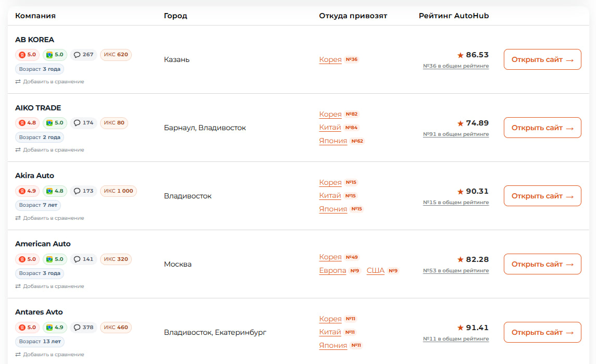Open AIKO TRADE website button
Screen dimensions: 596x364
[542, 128]
